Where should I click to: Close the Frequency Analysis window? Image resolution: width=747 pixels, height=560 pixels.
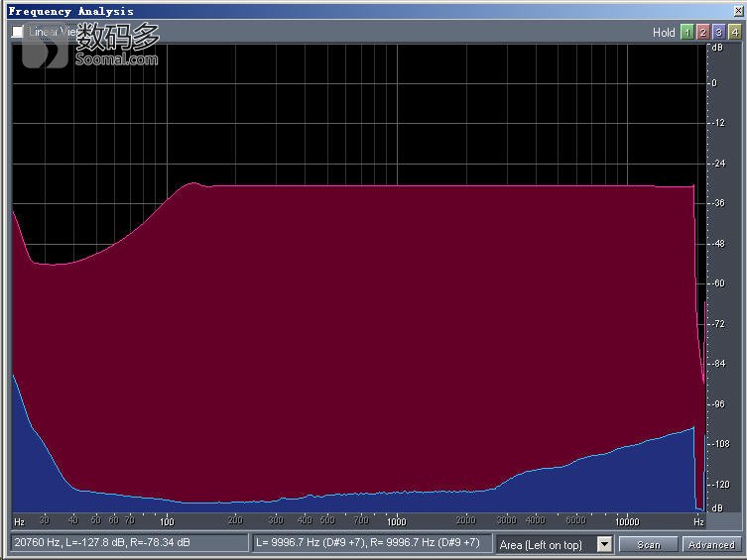tap(737, 11)
